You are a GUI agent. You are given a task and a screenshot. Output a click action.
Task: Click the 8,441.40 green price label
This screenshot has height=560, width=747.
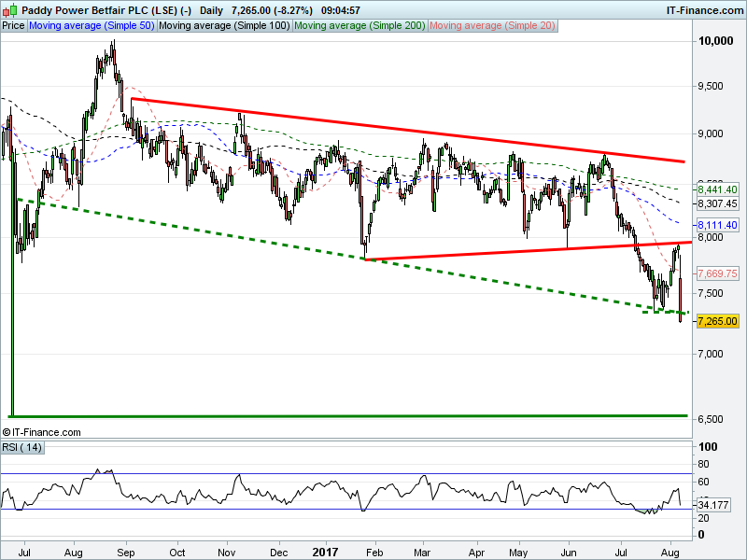(717, 189)
